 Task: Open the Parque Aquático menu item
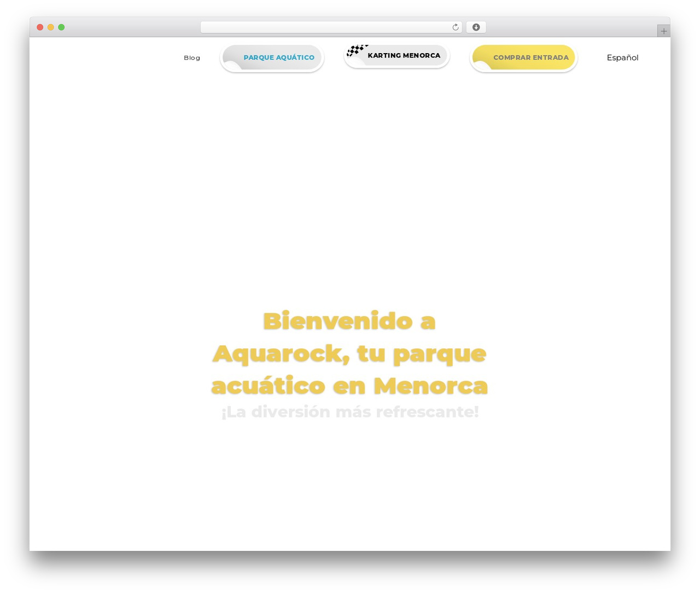[x=272, y=57]
